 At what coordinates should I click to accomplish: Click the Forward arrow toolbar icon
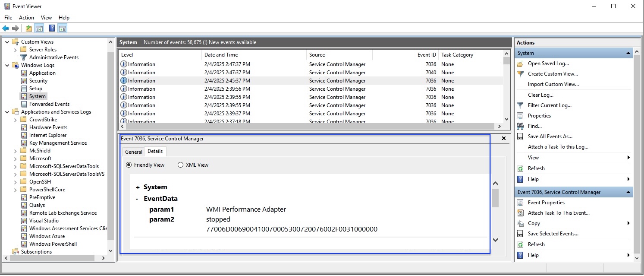point(16,29)
